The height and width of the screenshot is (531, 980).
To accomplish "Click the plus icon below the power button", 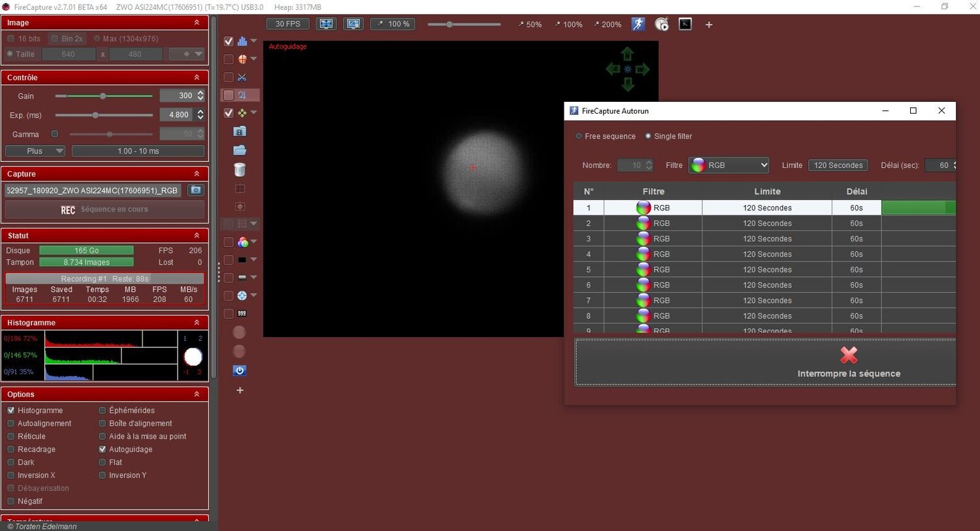I will 240,391.
